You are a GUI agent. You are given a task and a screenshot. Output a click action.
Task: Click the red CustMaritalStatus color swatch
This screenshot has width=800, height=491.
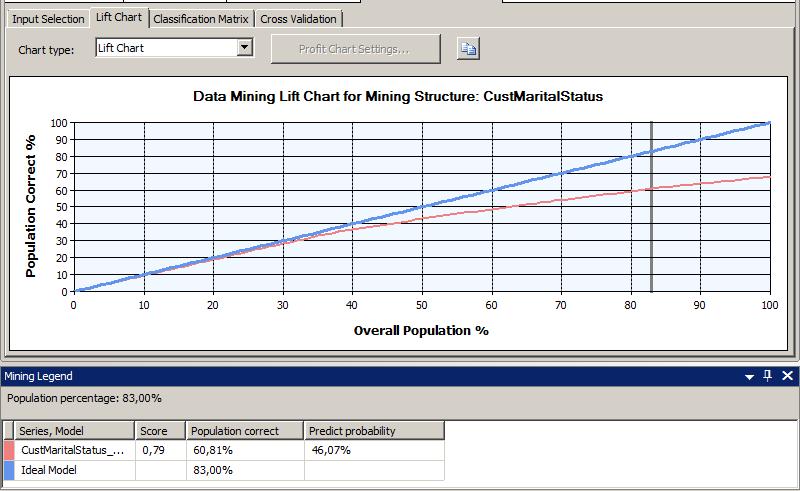click(x=9, y=450)
